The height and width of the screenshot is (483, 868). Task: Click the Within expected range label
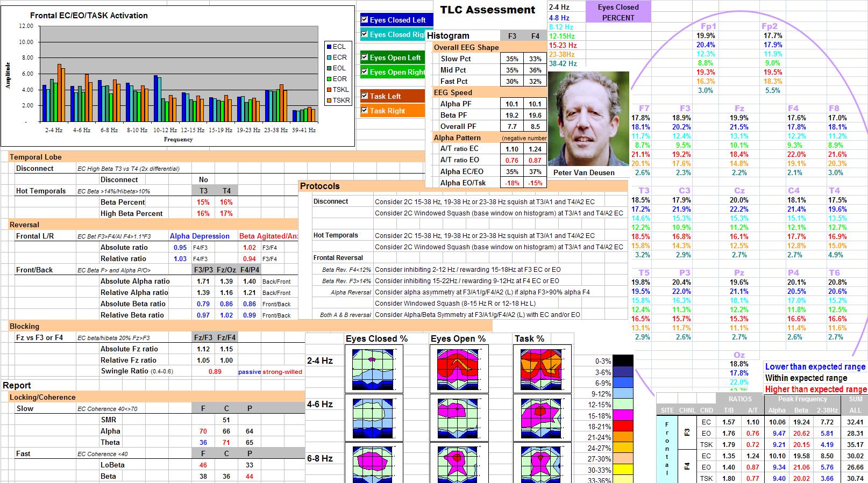coord(806,378)
